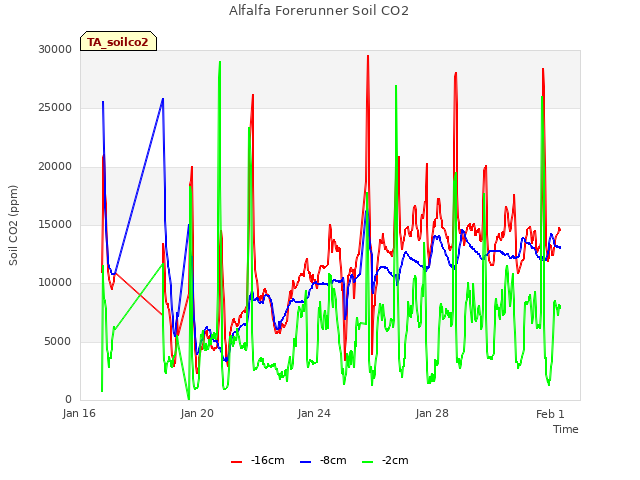Click the Jan 24 x-axis tick label
This screenshot has width=640, height=480.
click(314, 413)
